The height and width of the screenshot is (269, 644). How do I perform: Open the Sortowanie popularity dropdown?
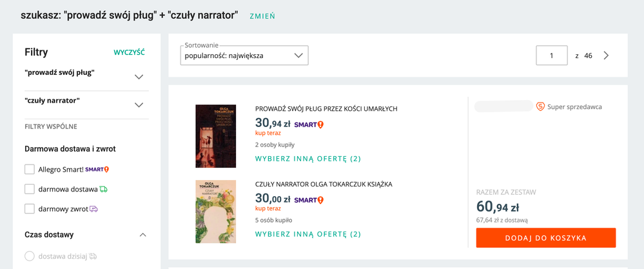[x=244, y=55]
